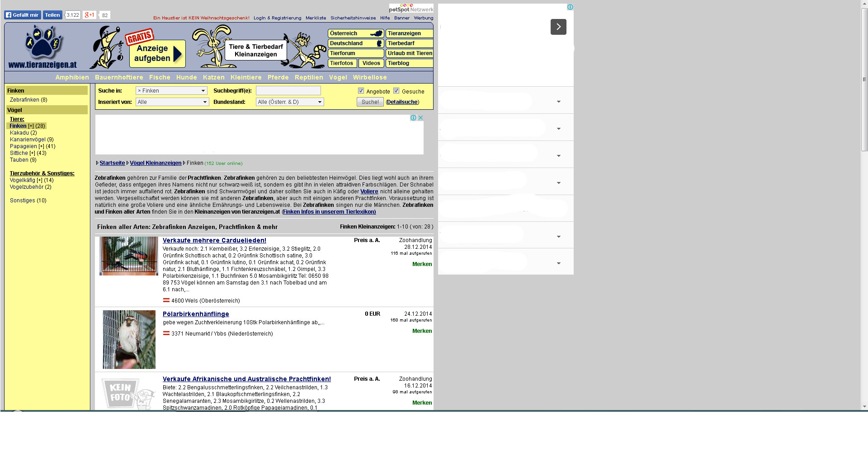This screenshot has height=476, width=868.
Task: Click the ad info icon above banner
Action: [x=413, y=118]
